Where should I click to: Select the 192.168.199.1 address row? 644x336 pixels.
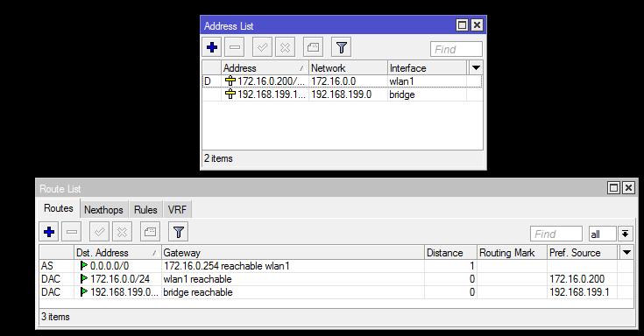pyautogui.click(x=342, y=94)
